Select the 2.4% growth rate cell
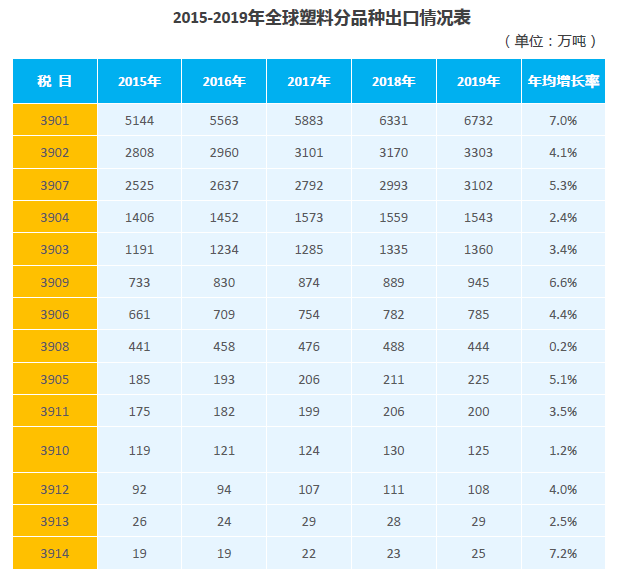This screenshot has width=622, height=586. point(563,217)
